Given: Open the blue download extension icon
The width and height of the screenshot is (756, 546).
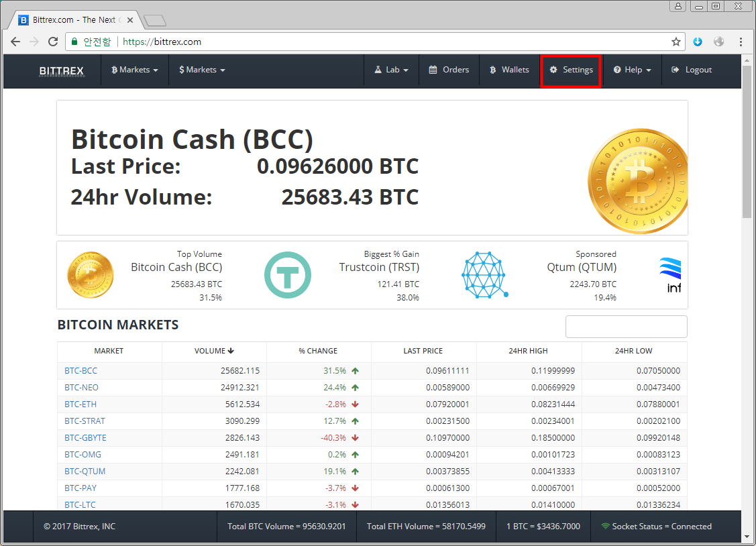Looking at the screenshot, I should (x=698, y=42).
